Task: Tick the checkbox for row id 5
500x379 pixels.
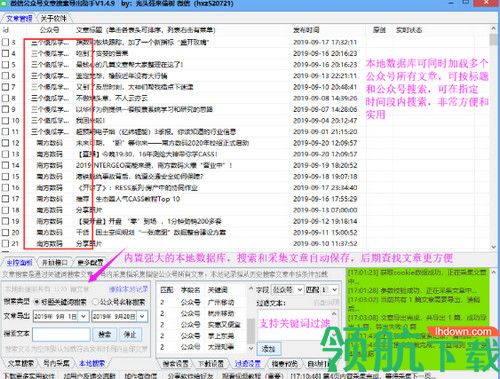Action: tap(5, 65)
